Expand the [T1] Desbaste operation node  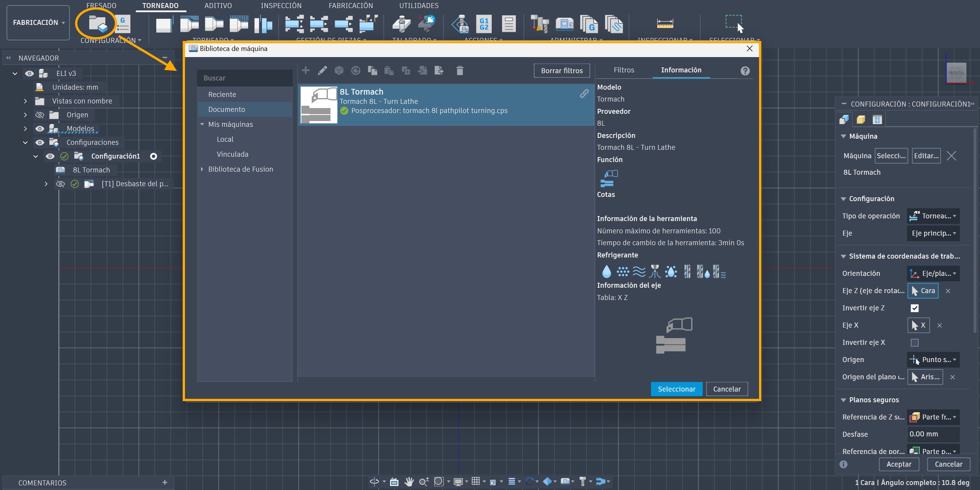(x=46, y=184)
